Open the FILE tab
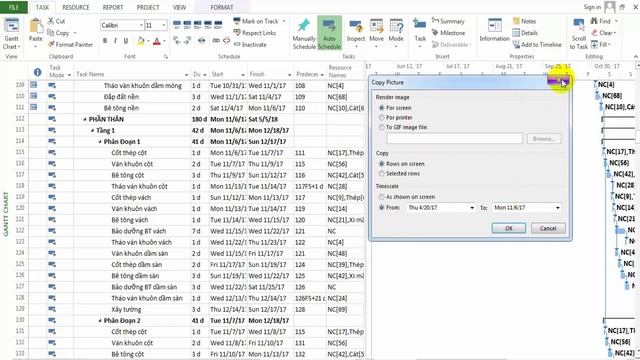 pyautogui.click(x=13, y=7)
